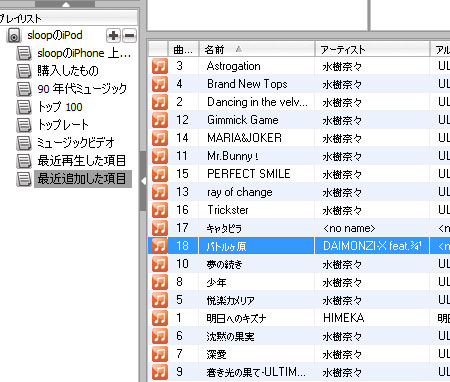Click playlist icon beside 最近追加した項目
Viewport: 450px width, 382px height.
pos(24,179)
